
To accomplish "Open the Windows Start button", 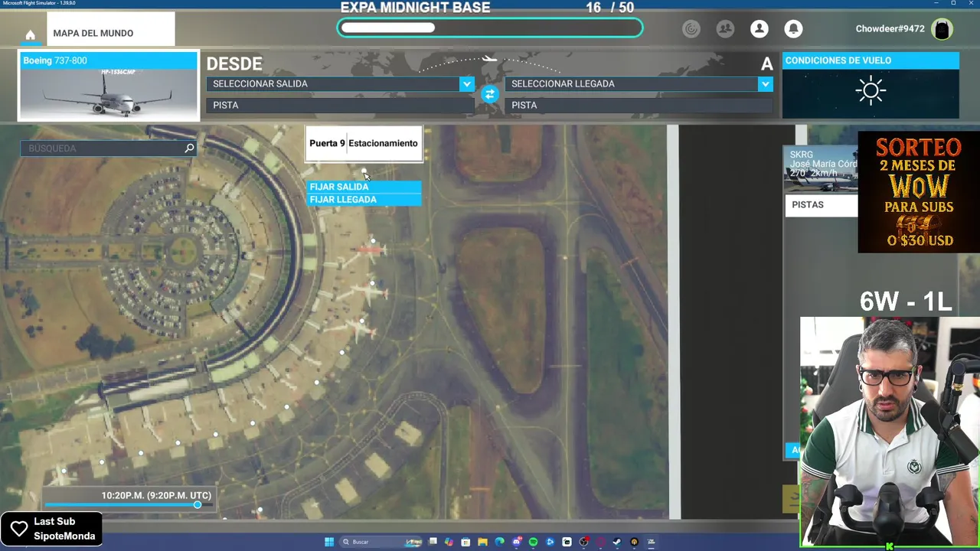I will pyautogui.click(x=329, y=542).
